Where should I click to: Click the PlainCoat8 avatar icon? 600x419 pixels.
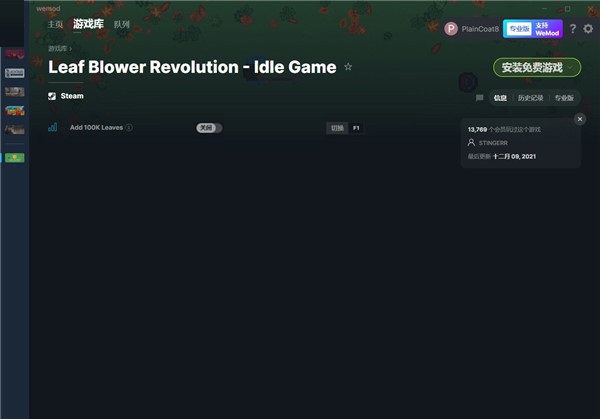click(451, 29)
